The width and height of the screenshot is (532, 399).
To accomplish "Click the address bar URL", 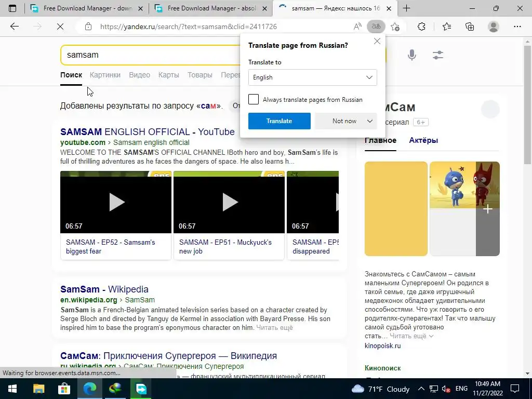I will tap(188, 26).
